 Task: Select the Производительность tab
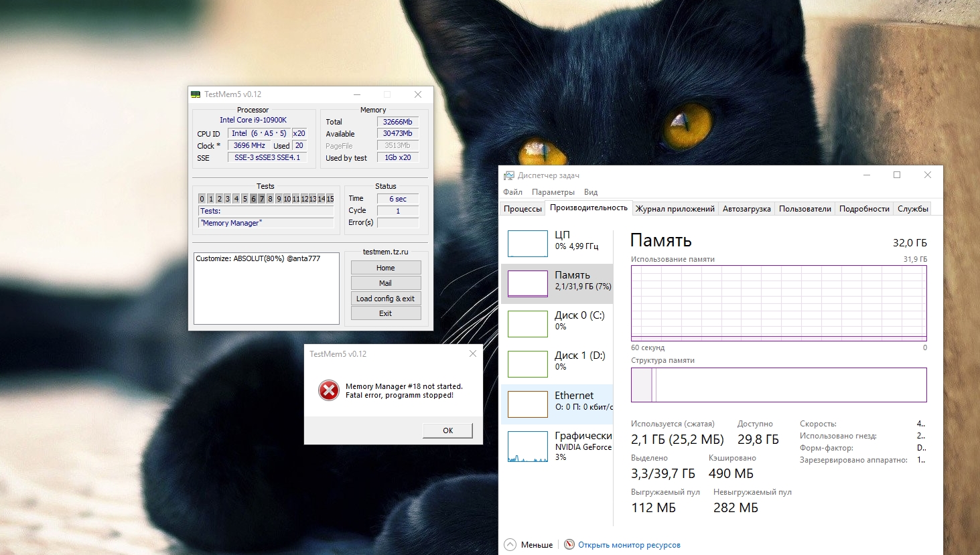point(589,208)
